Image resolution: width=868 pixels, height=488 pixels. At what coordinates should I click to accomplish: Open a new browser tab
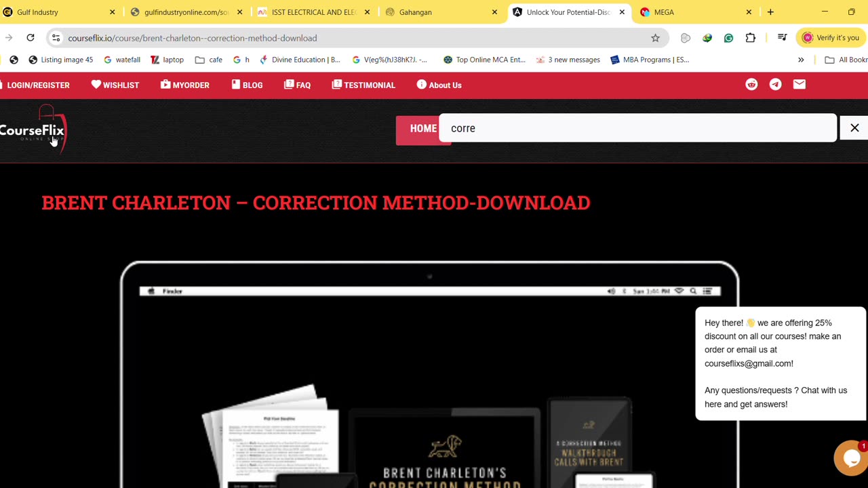point(770,12)
